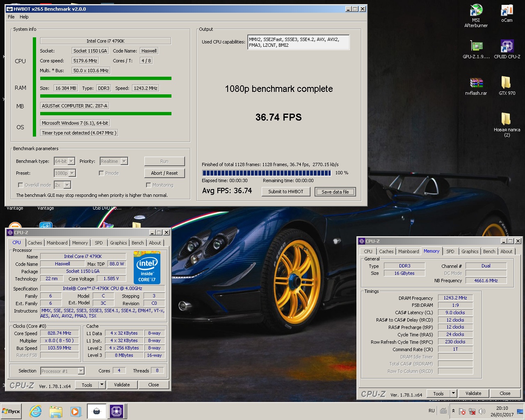Click the Abort / Reset button
Screen dimensions: 525x420
[x=164, y=173]
